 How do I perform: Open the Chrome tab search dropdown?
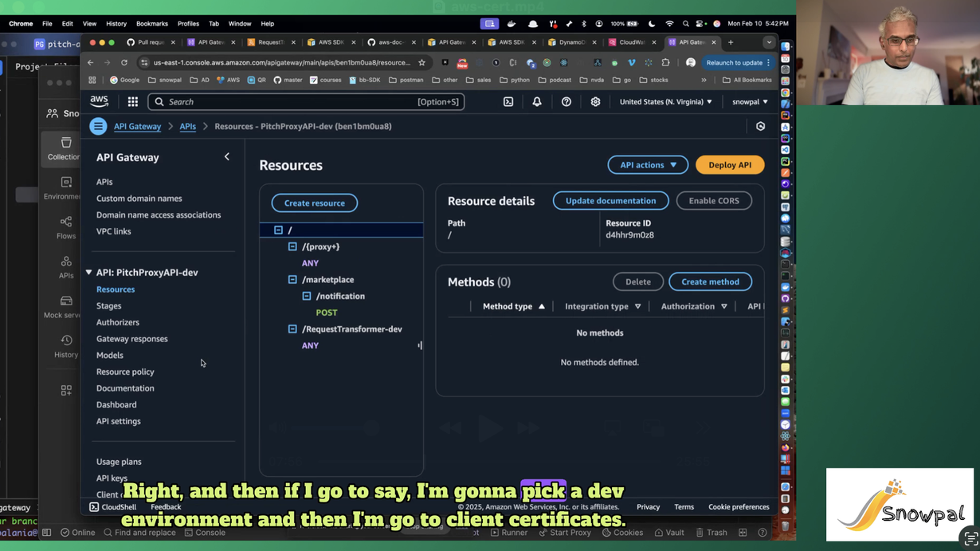(769, 42)
